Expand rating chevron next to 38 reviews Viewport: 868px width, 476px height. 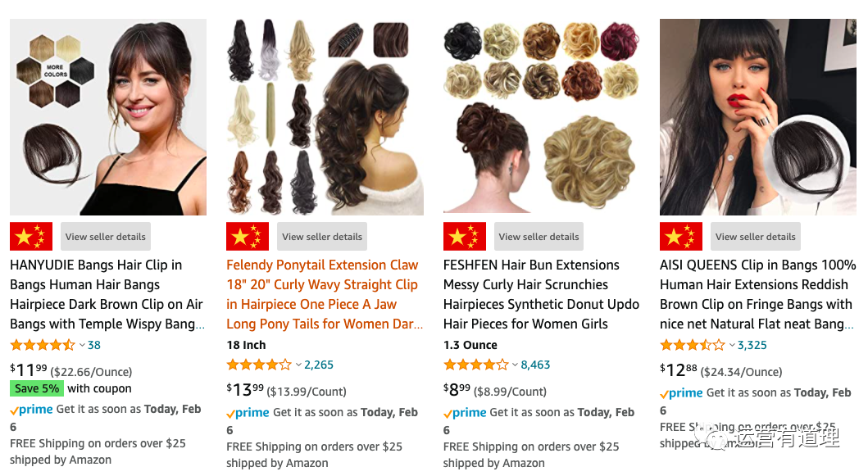coord(82,346)
